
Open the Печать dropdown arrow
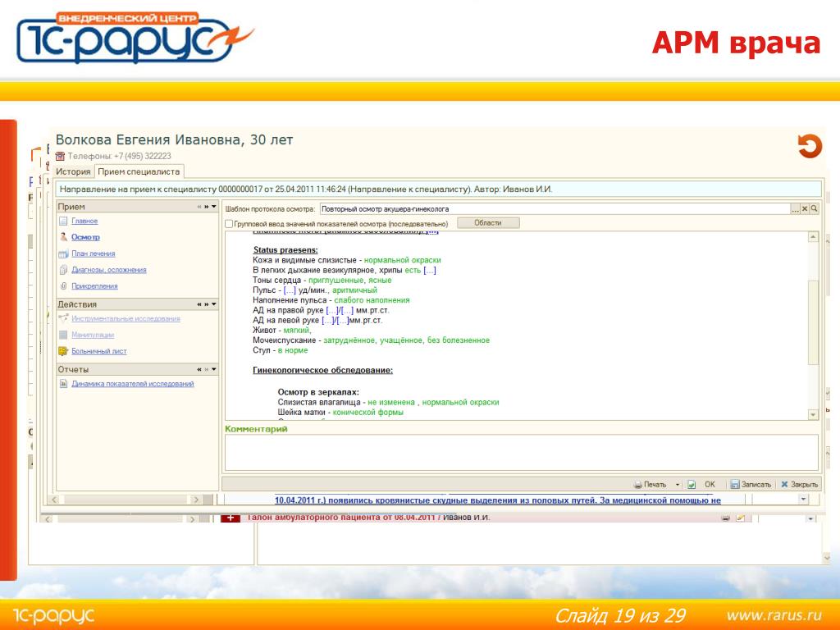pyautogui.click(x=677, y=484)
